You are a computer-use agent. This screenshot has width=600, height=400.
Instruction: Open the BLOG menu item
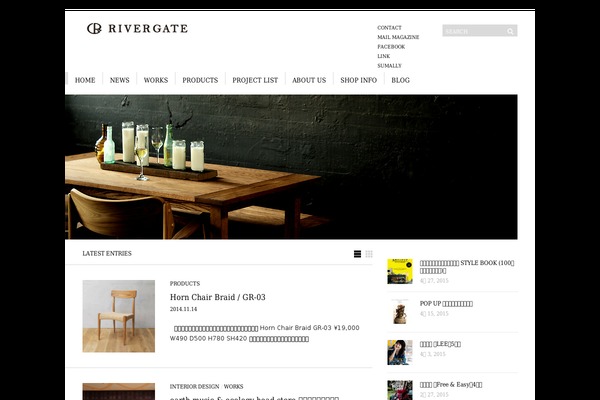[400, 80]
